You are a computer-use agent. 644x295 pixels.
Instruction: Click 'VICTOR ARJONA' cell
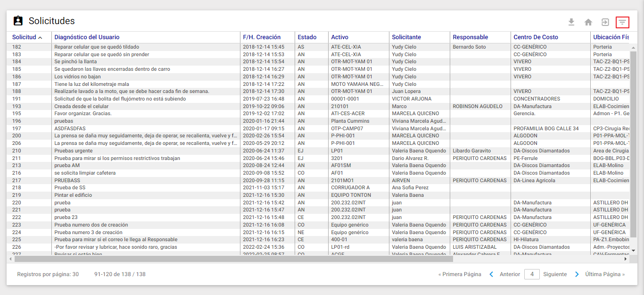[x=412, y=99]
